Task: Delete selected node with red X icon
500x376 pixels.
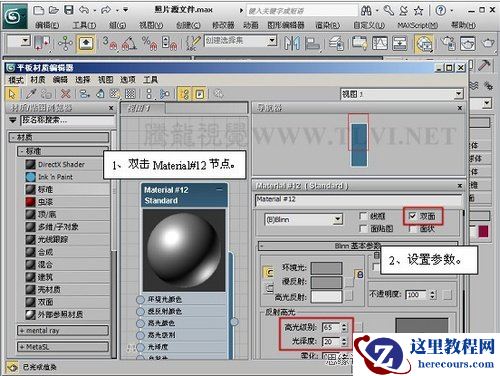Action: click(65, 94)
